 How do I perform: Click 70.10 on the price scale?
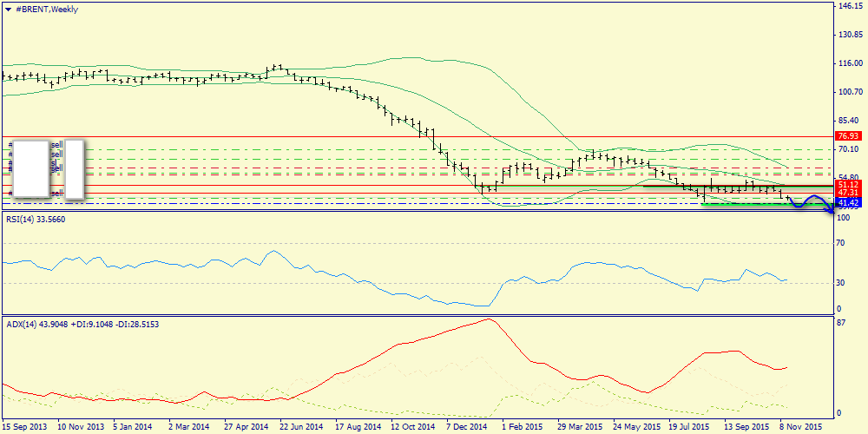click(x=849, y=149)
